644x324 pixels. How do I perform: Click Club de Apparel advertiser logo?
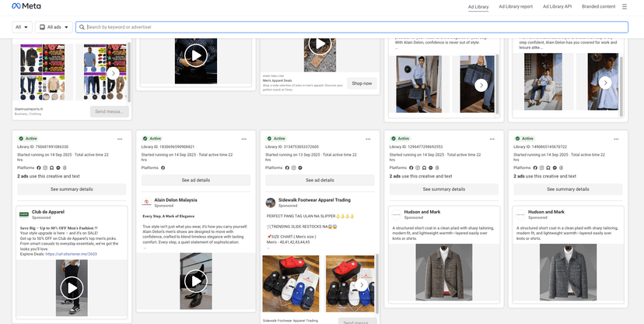24,213
